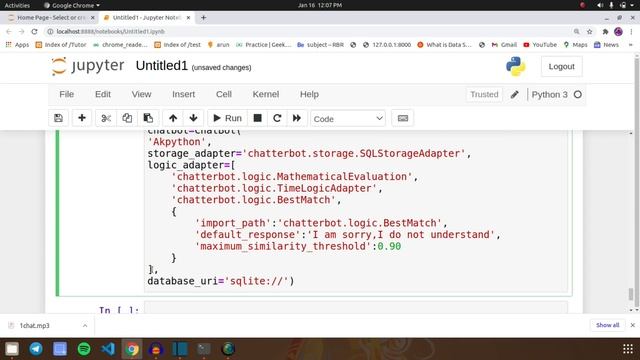Screen dimensions: 640x360
Task: Log out with the Logout button
Action: coord(561,67)
